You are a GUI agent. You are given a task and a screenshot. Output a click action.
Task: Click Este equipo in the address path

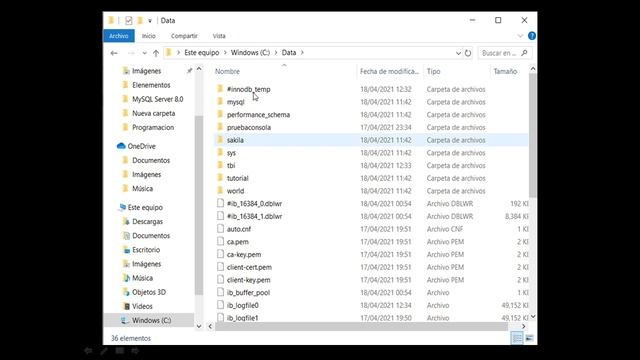[x=202, y=53]
